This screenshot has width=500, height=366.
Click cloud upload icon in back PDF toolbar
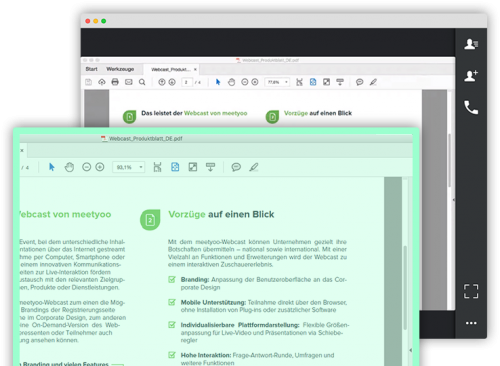click(102, 82)
